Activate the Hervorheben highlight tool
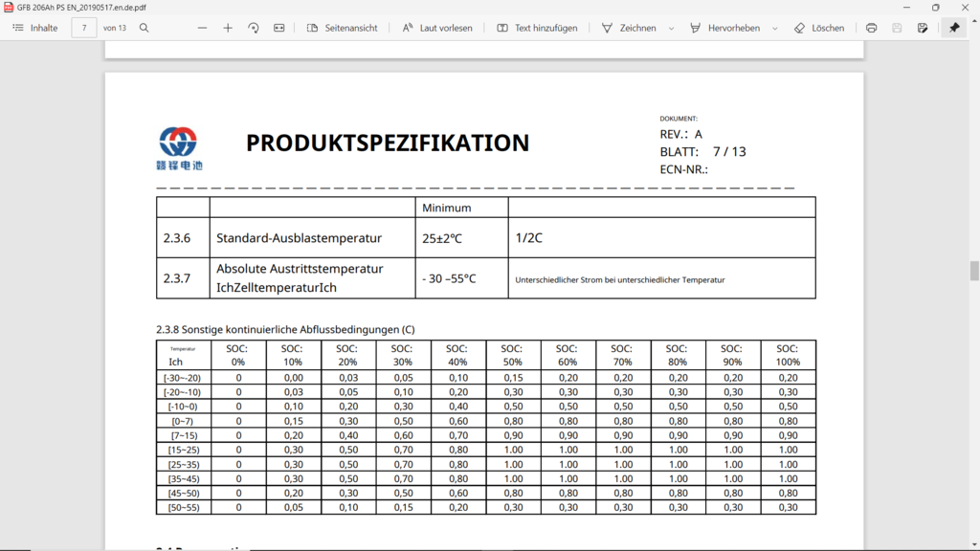The image size is (980, 551). (x=725, y=28)
